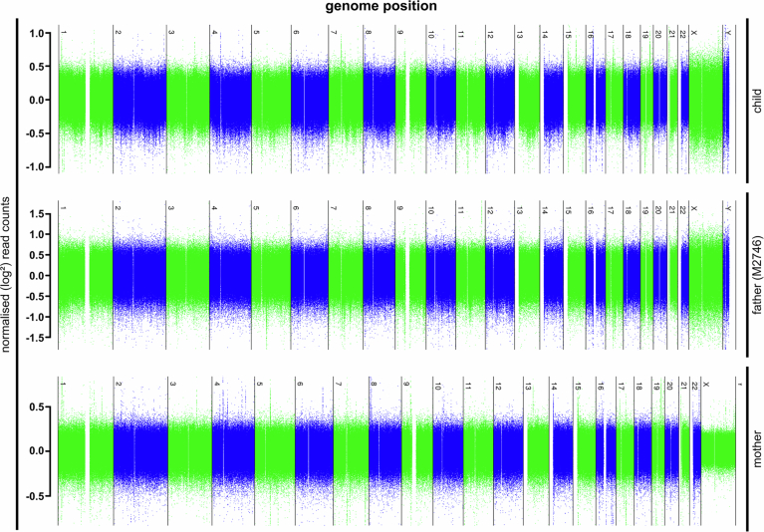Click chromosome X label in child panel

pyautogui.click(x=694, y=33)
